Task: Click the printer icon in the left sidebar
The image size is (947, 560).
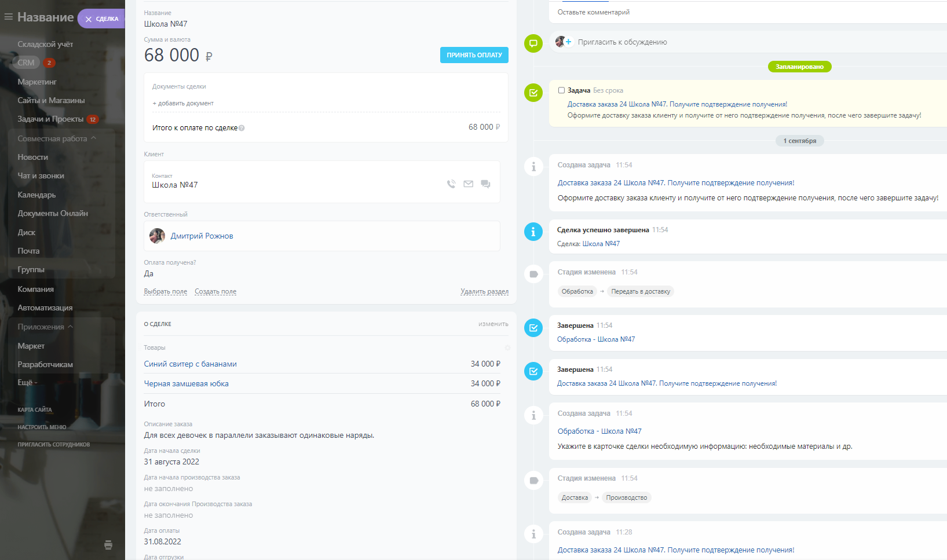Action: pyautogui.click(x=108, y=545)
